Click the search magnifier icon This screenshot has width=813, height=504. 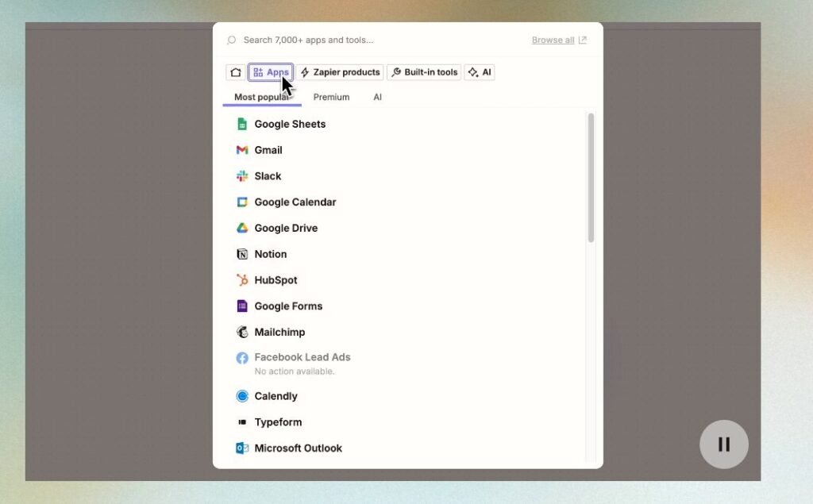tap(231, 40)
